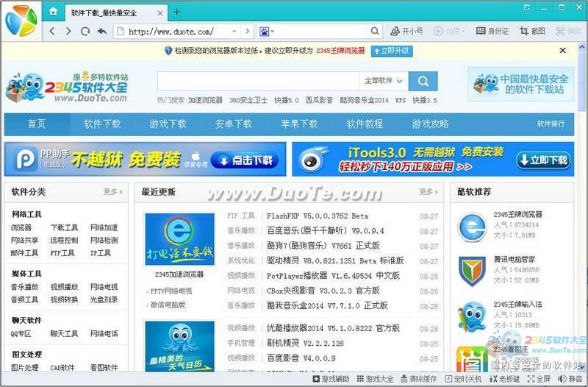The height and width of the screenshot is (387, 588).
Task: Select the 游戏下载 navigation tab
Action: coord(168,124)
